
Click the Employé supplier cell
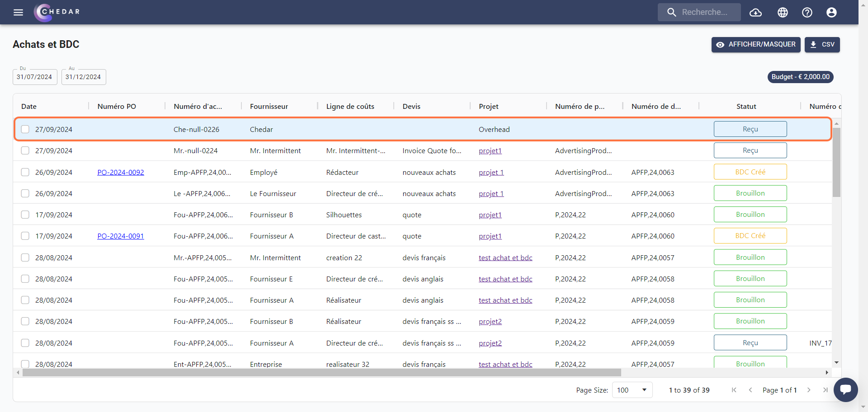point(264,172)
